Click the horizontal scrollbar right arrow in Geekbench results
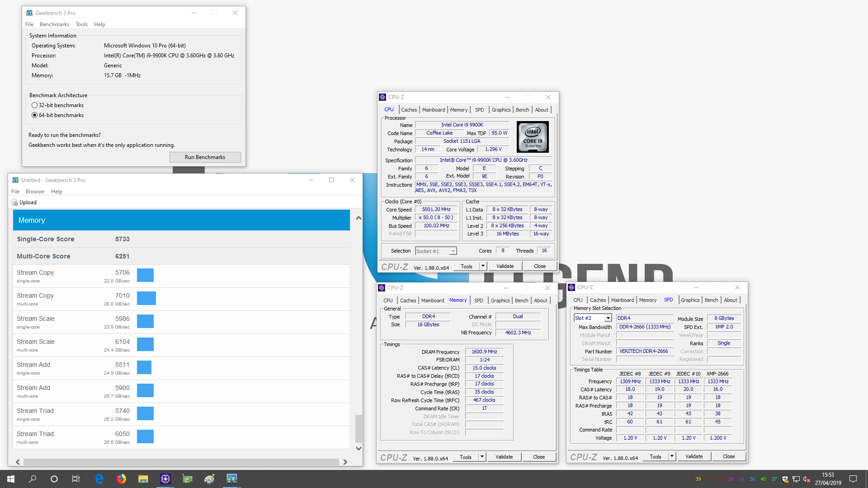Viewport: 868px width, 488px height. click(x=345, y=462)
